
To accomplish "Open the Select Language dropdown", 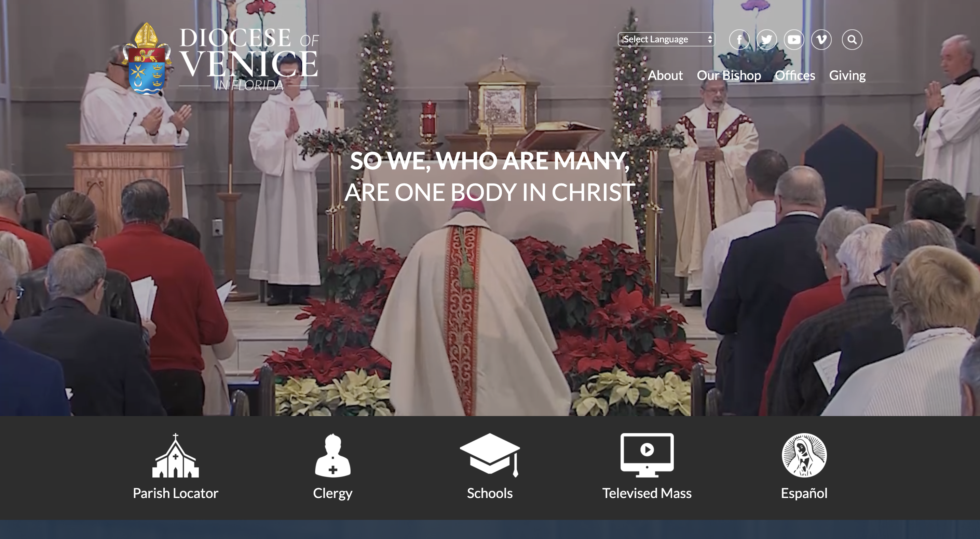I will (661, 40).
